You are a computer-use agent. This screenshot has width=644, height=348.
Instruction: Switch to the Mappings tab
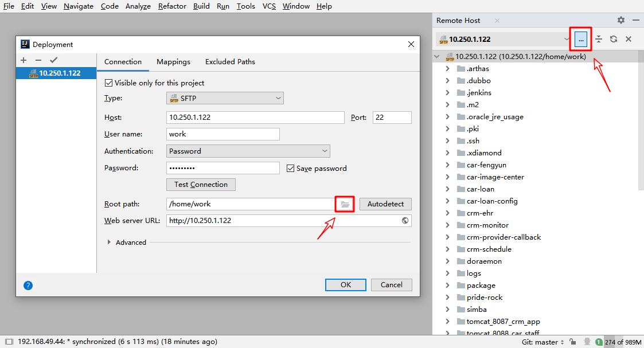[x=173, y=62]
